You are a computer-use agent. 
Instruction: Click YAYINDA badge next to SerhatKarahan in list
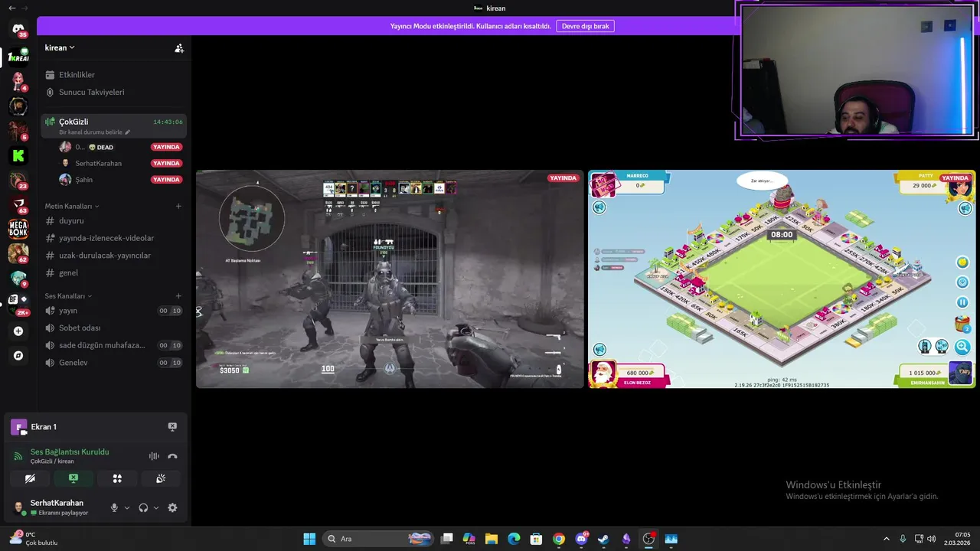coord(166,163)
